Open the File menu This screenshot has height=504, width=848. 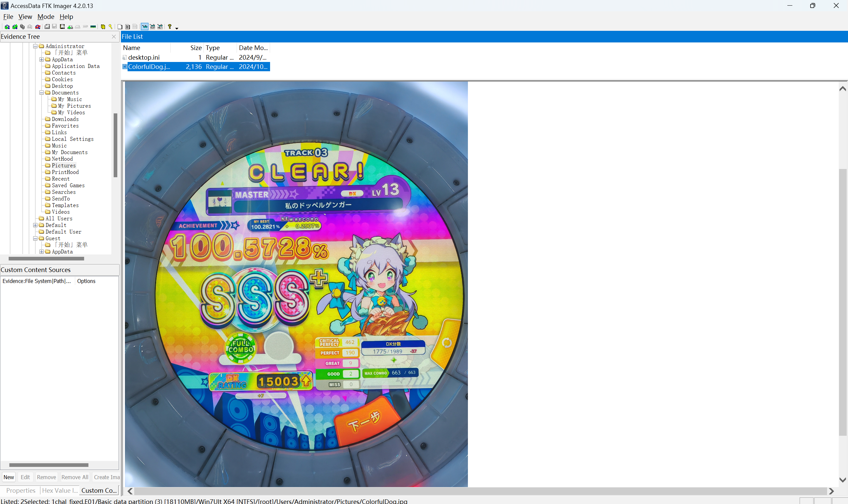click(8, 17)
